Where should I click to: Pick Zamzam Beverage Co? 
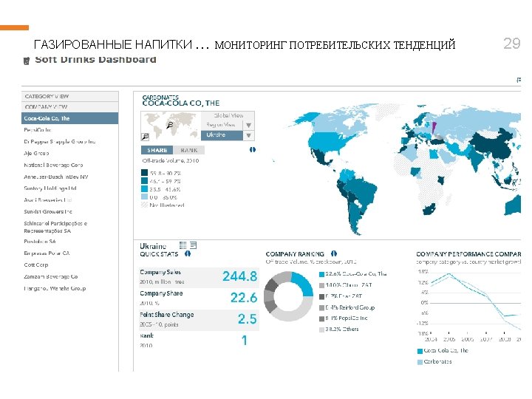[51, 276]
